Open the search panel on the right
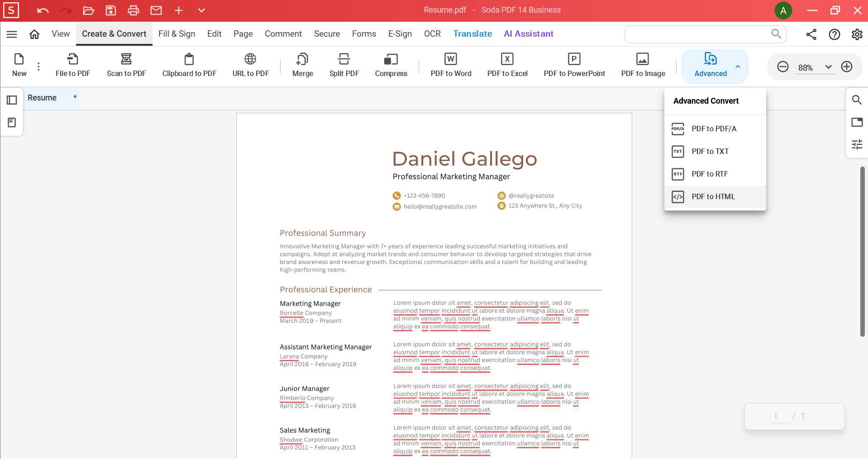868x459 pixels. (857, 100)
